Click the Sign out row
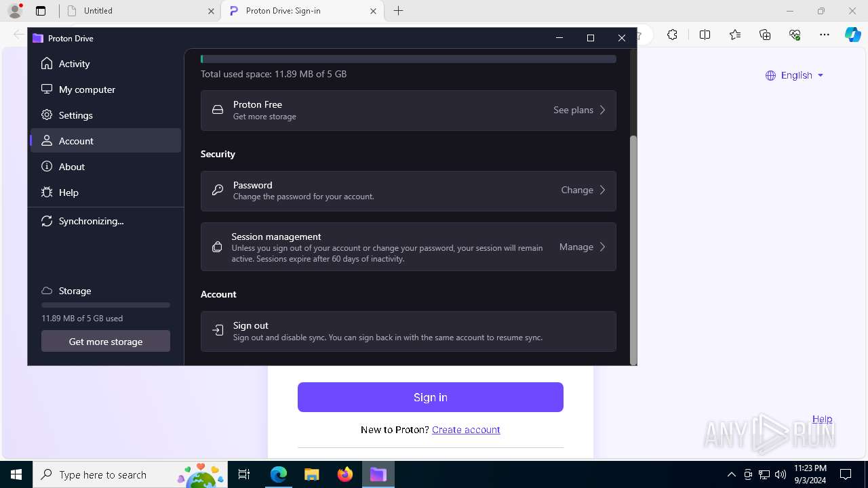 tap(408, 331)
